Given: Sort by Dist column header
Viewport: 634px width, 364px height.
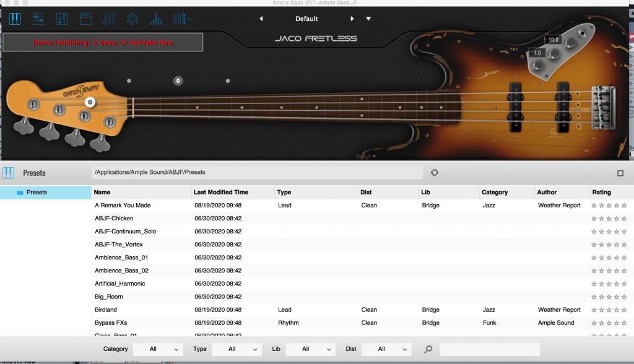Looking at the screenshot, I should point(366,192).
